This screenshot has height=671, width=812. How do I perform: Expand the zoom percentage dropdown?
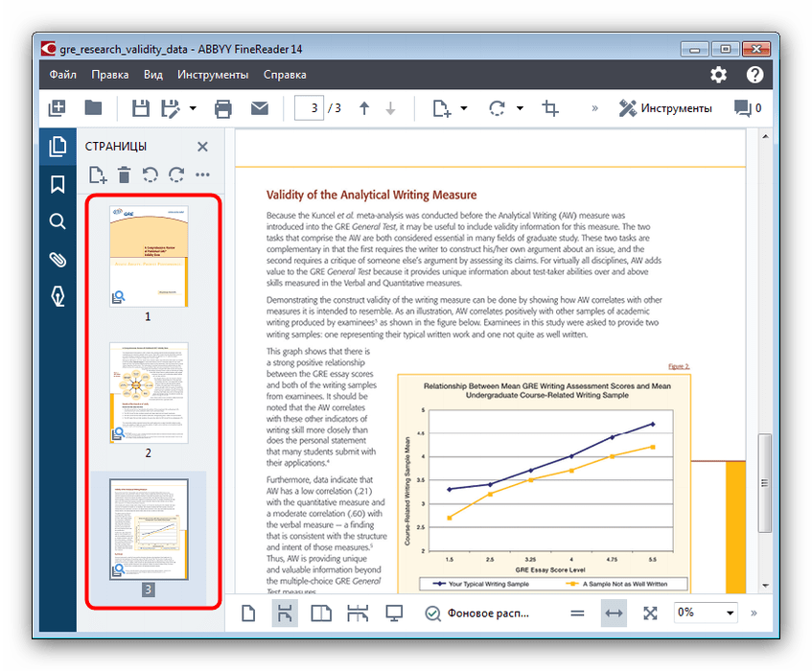point(731,613)
